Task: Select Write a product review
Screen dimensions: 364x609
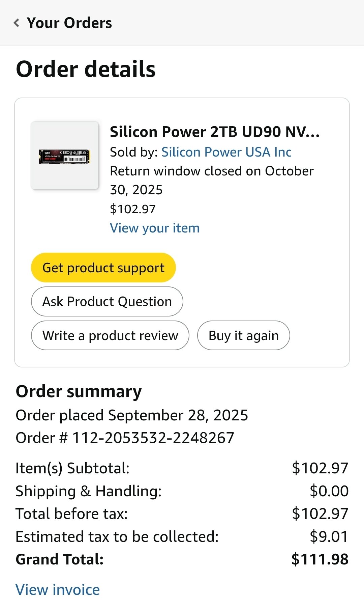Action: [110, 335]
